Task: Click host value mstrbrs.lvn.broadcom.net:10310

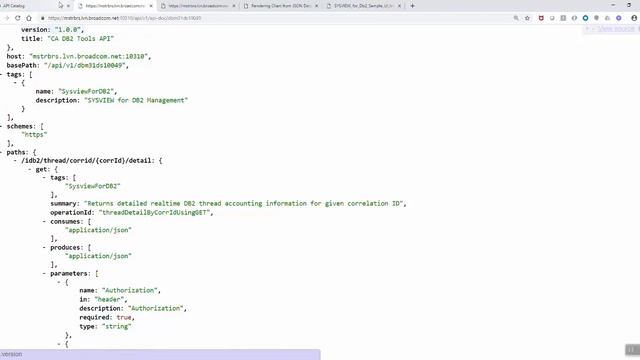Action: pyautogui.click(x=89, y=56)
